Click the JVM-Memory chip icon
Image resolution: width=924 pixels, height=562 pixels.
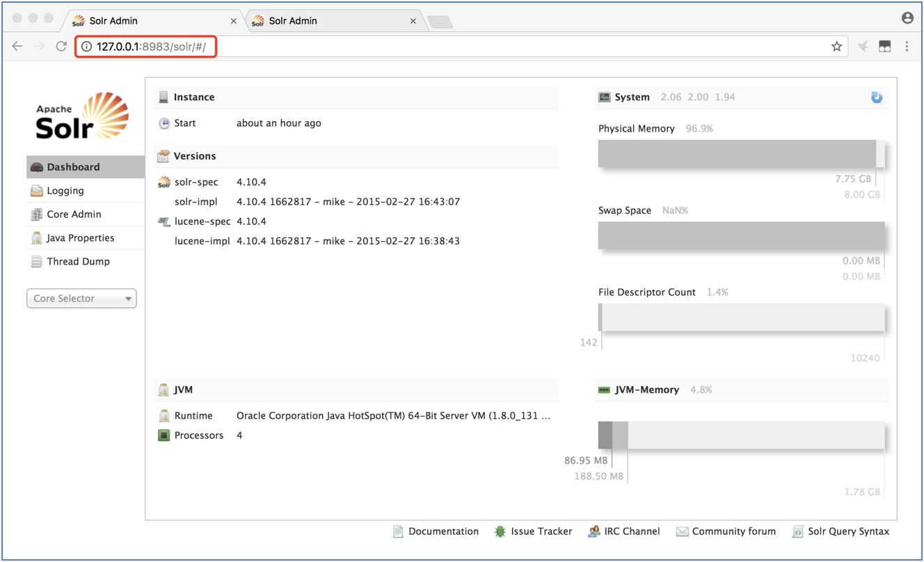(x=604, y=390)
